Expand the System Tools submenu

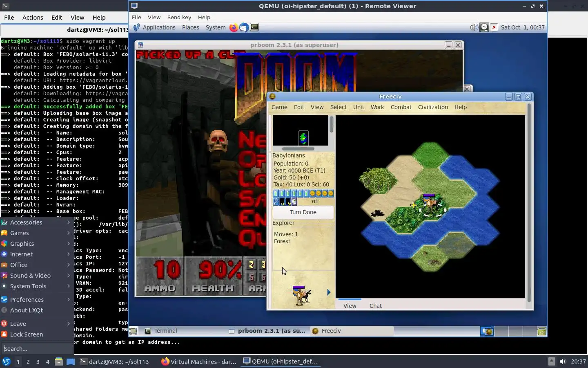[x=36, y=286]
